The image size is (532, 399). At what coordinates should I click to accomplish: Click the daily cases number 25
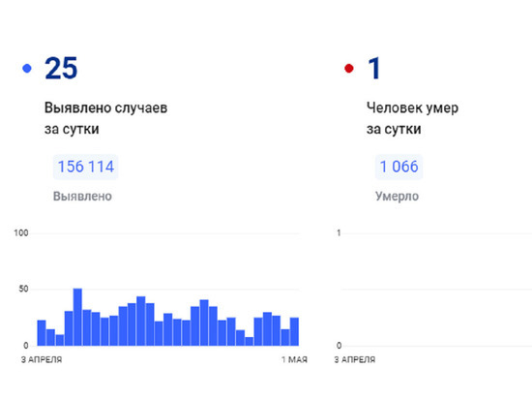pyautogui.click(x=61, y=68)
